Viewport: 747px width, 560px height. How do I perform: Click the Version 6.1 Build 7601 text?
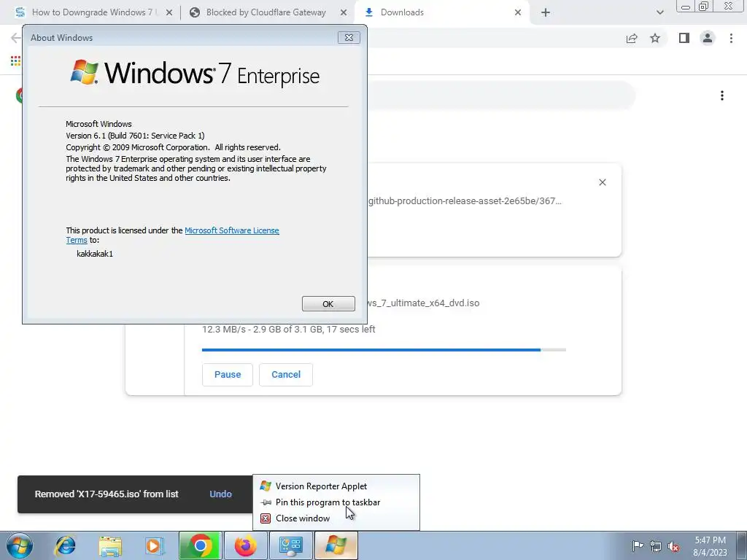[135, 136]
